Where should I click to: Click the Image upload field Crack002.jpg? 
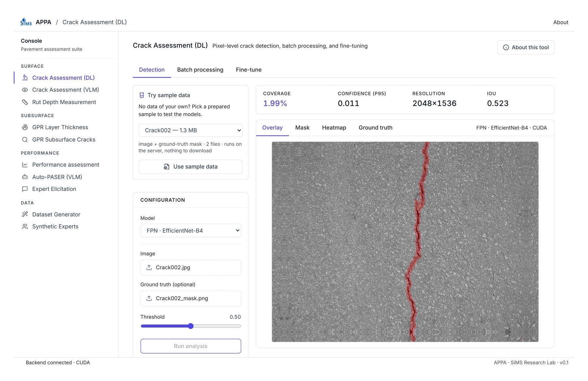pyautogui.click(x=191, y=268)
